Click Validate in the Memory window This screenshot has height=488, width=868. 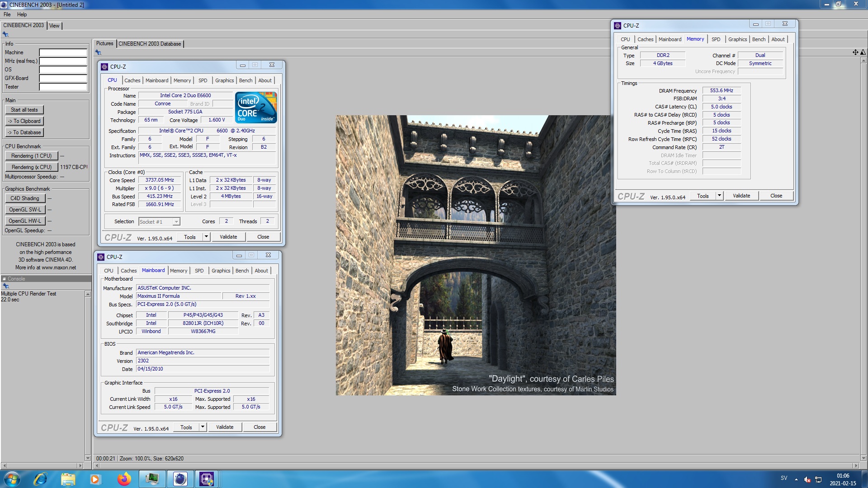pyautogui.click(x=741, y=196)
